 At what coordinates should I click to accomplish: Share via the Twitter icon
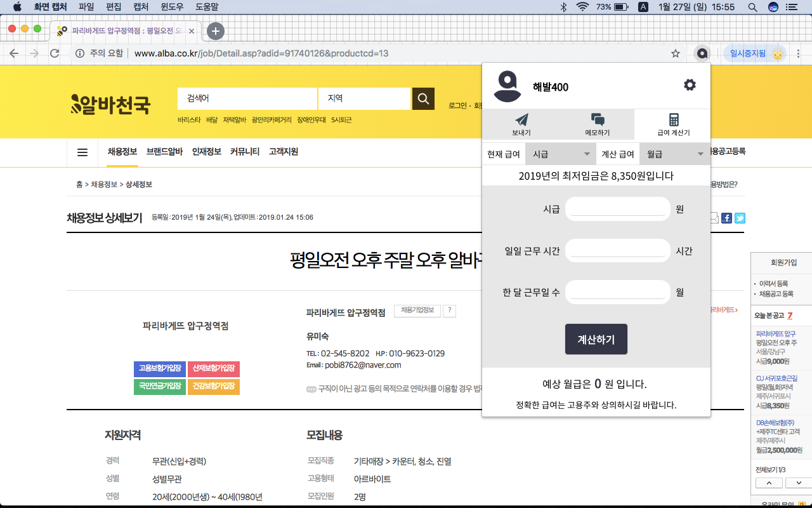pyautogui.click(x=740, y=218)
